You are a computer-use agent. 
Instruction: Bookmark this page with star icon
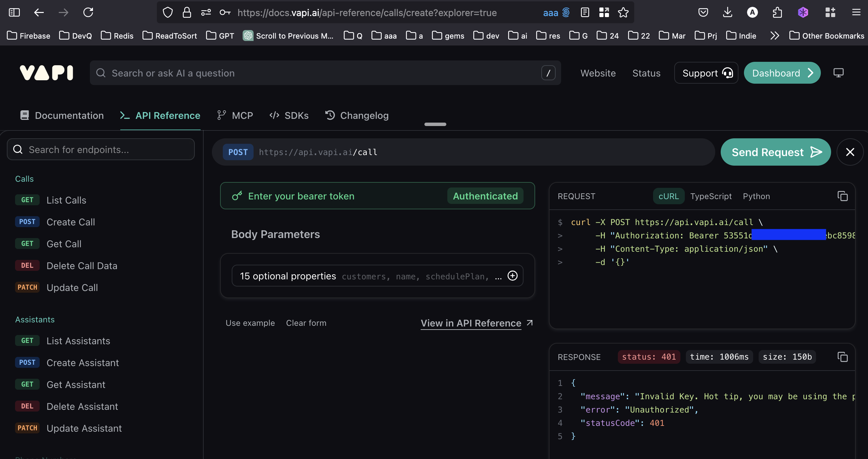point(623,13)
